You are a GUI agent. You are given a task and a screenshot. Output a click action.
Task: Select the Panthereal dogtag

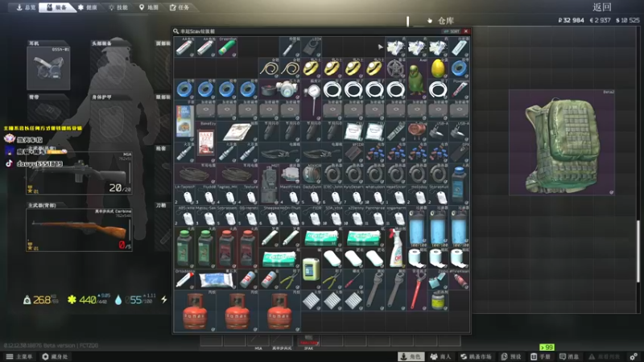(374, 216)
